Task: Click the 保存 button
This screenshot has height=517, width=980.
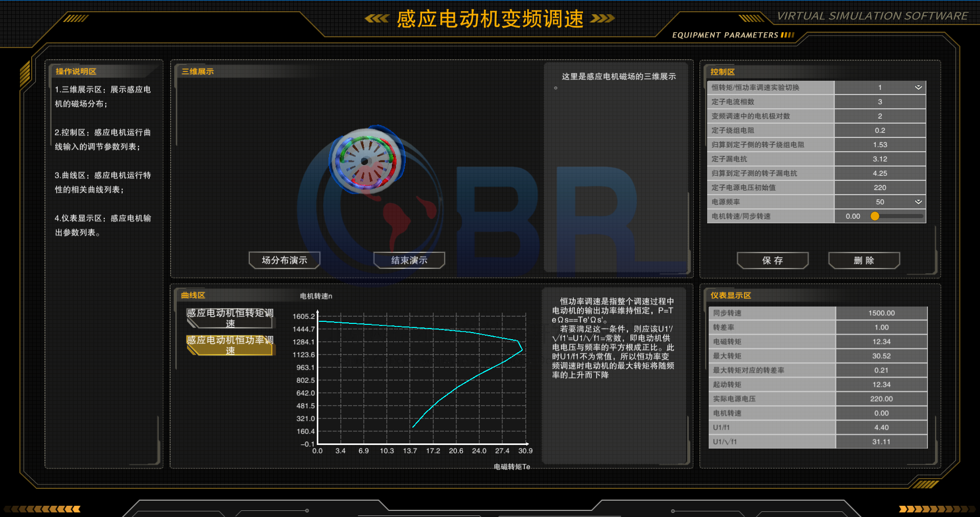Action: point(773,261)
